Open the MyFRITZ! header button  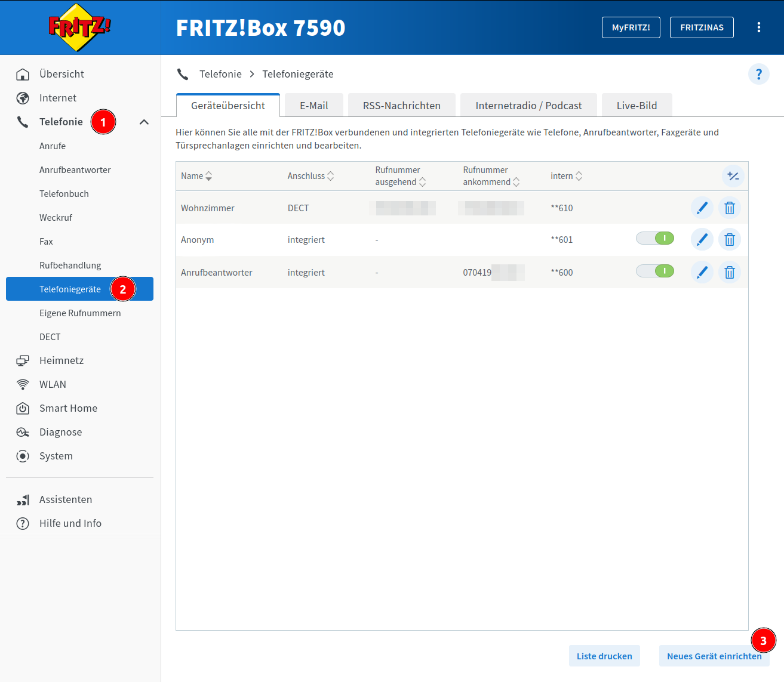point(631,27)
